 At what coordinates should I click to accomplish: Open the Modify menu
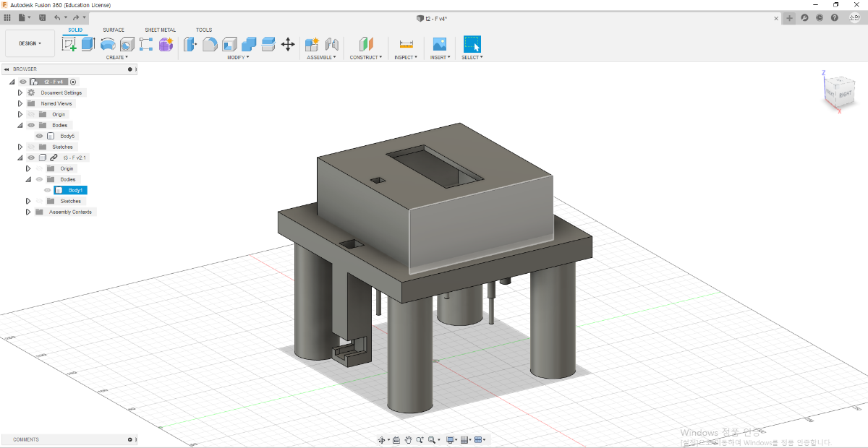pyautogui.click(x=238, y=57)
